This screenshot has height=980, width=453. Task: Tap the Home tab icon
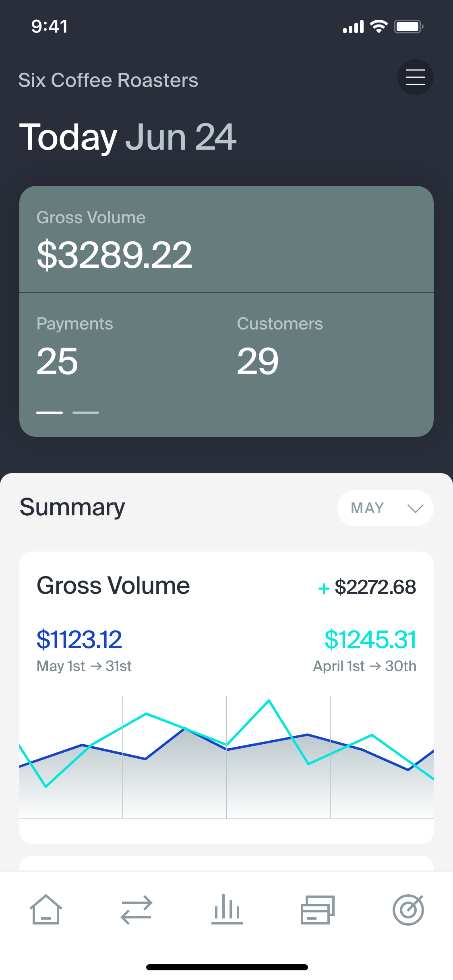click(46, 910)
